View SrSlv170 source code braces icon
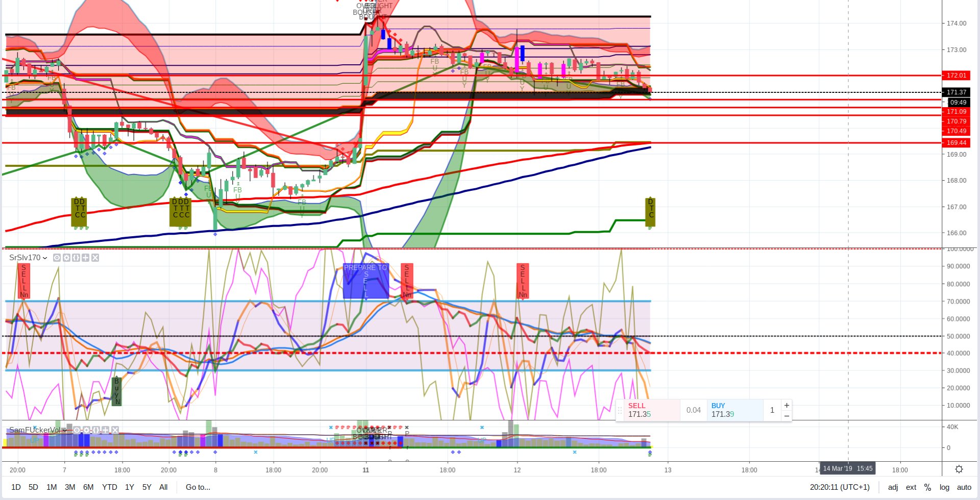Image resolution: width=980 pixels, height=500 pixels. click(x=76, y=258)
